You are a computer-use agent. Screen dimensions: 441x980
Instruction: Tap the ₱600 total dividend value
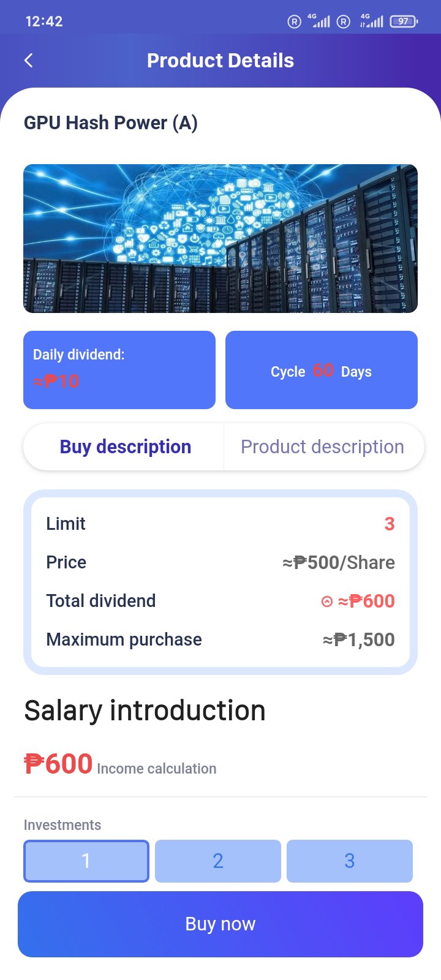366,601
